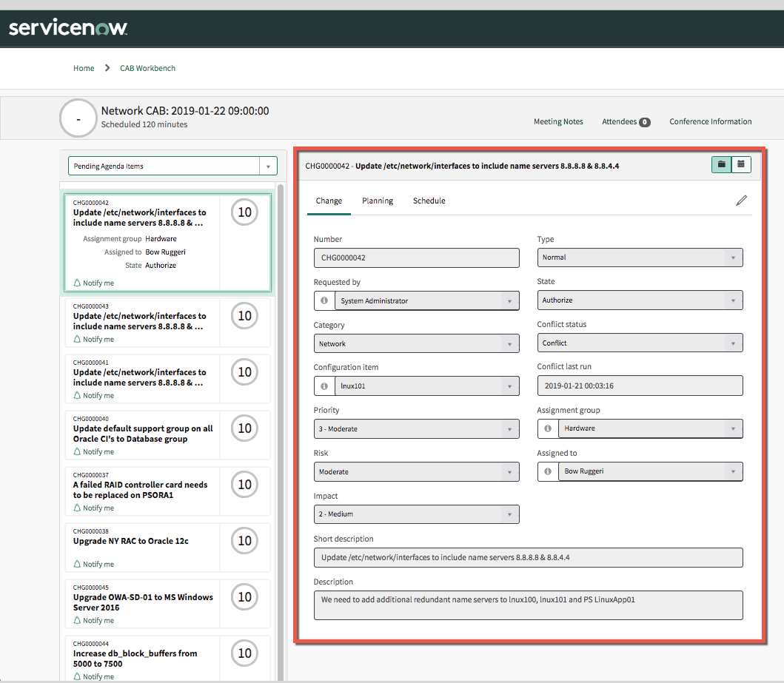Toggle Notify me on CHG0000037
Viewport: 784px width, 683px height.
(93, 508)
